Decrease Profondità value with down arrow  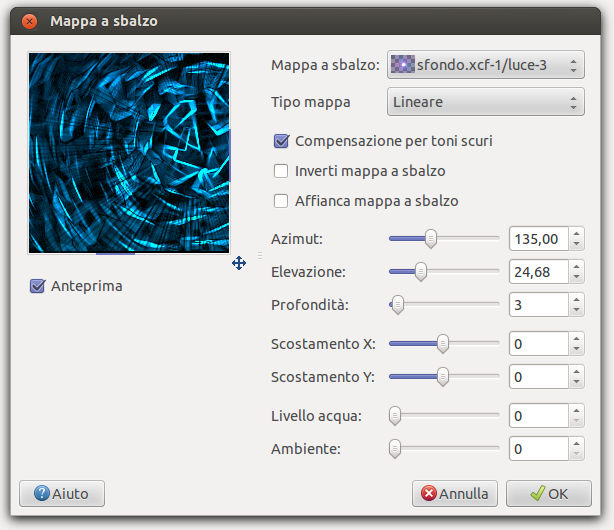(576, 310)
